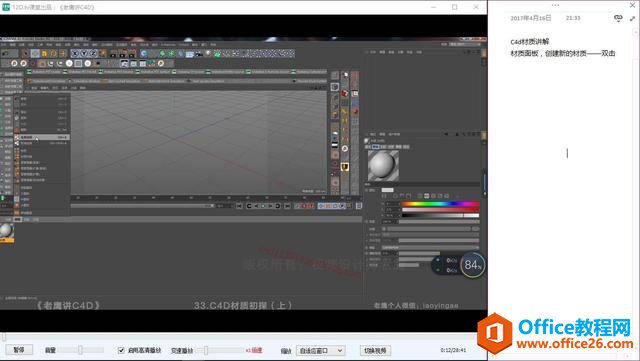Click the player app icon in title bar
Screen dimensions: 640x361
click(x=6, y=7)
